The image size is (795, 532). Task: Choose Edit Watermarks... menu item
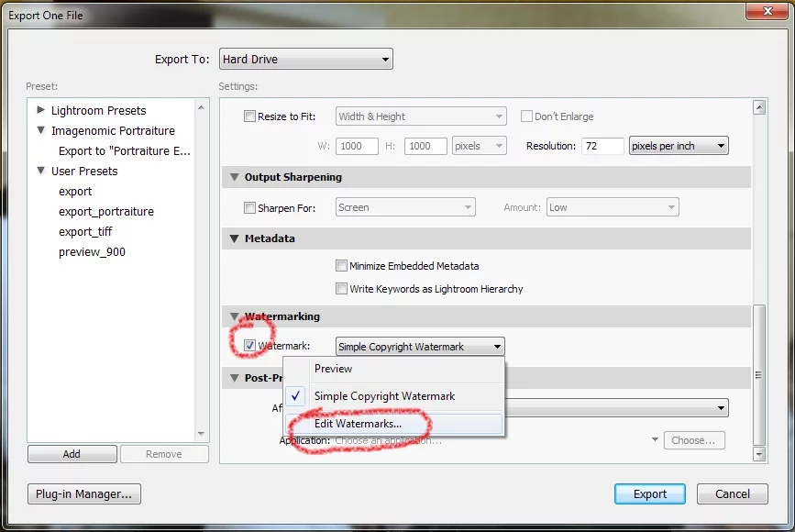click(x=394, y=424)
